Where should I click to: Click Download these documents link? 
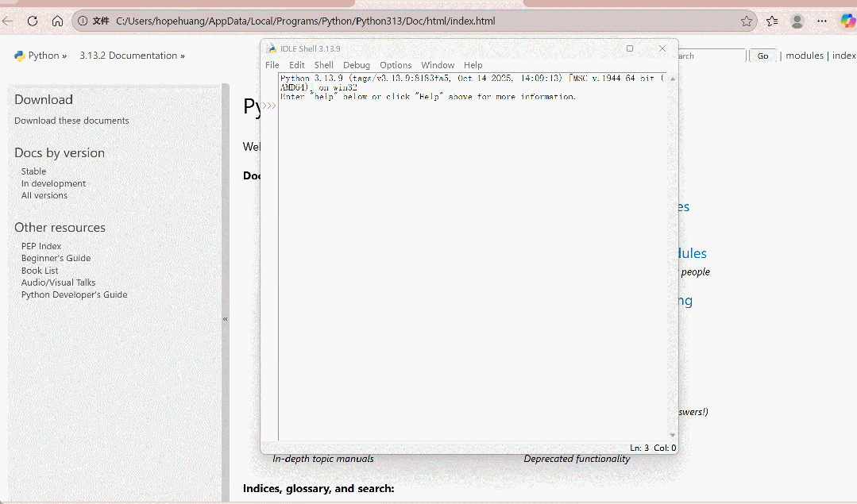[71, 121]
